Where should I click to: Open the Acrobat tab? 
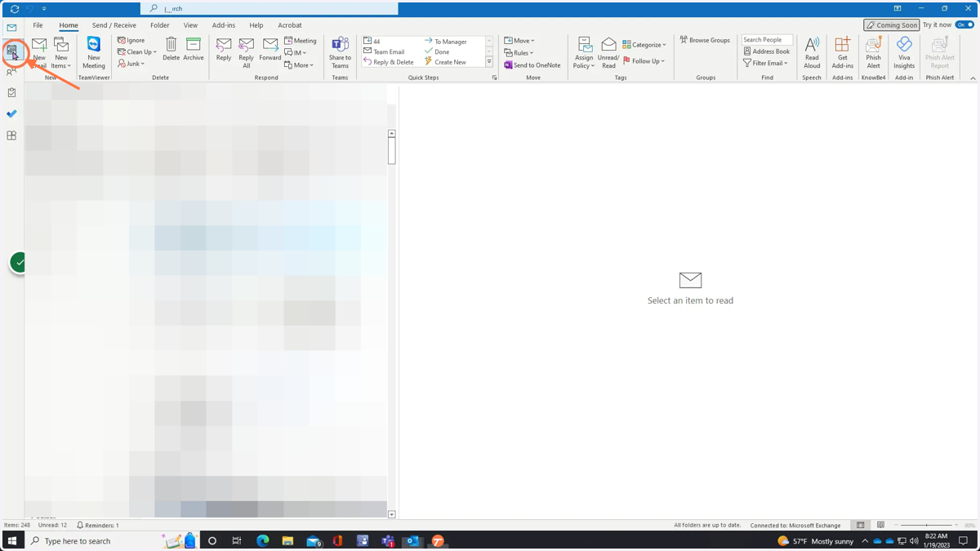coord(290,25)
